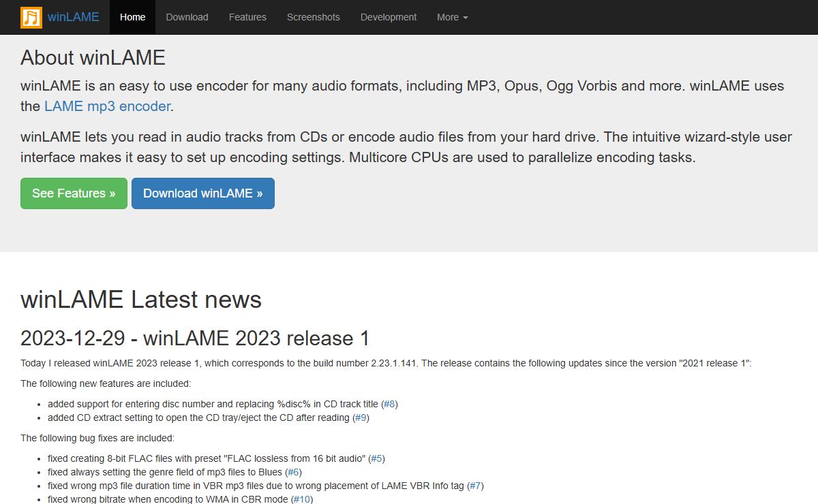Open the Features nav item

(247, 17)
